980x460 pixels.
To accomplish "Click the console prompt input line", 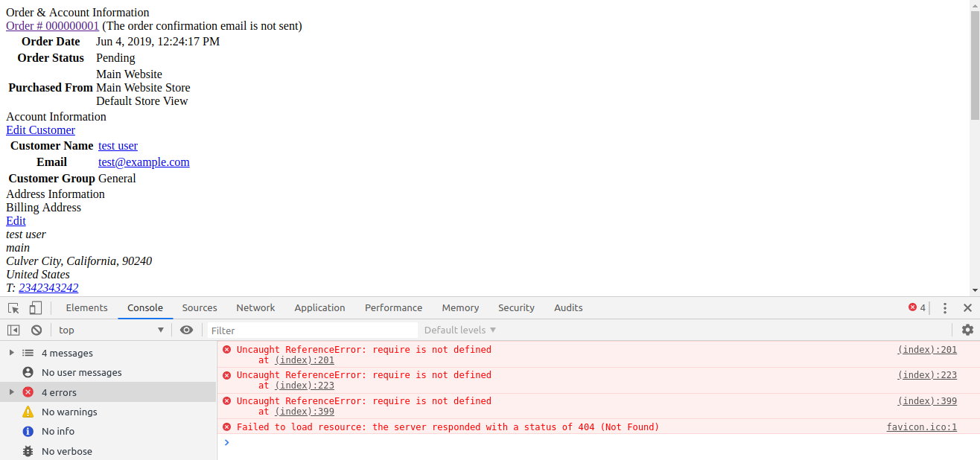I will pyautogui.click(x=598, y=442).
